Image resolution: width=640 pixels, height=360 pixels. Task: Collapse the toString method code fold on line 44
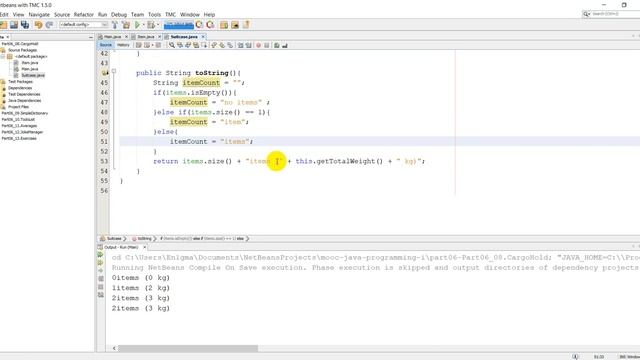tap(114, 71)
